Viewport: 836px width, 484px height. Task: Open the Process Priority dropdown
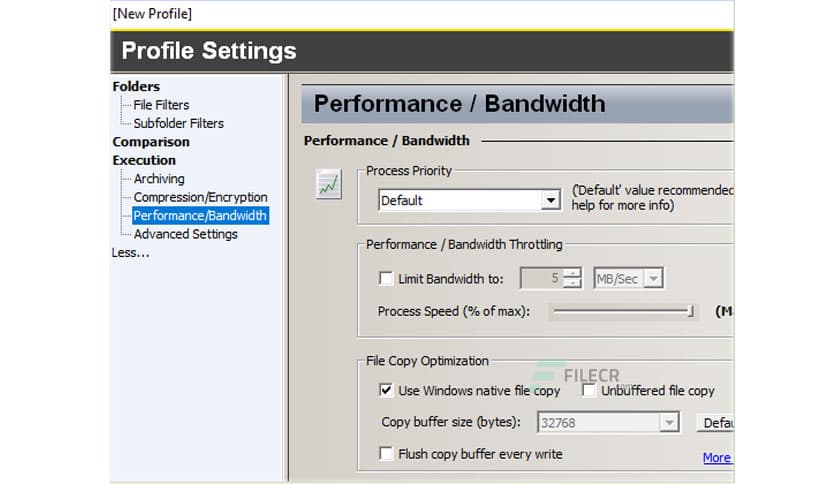coord(549,200)
